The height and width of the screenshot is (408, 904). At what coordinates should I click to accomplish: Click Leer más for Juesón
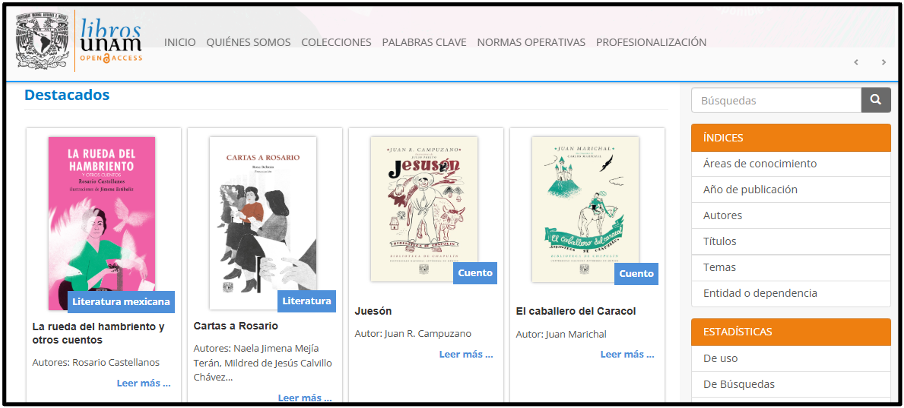pos(466,354)
